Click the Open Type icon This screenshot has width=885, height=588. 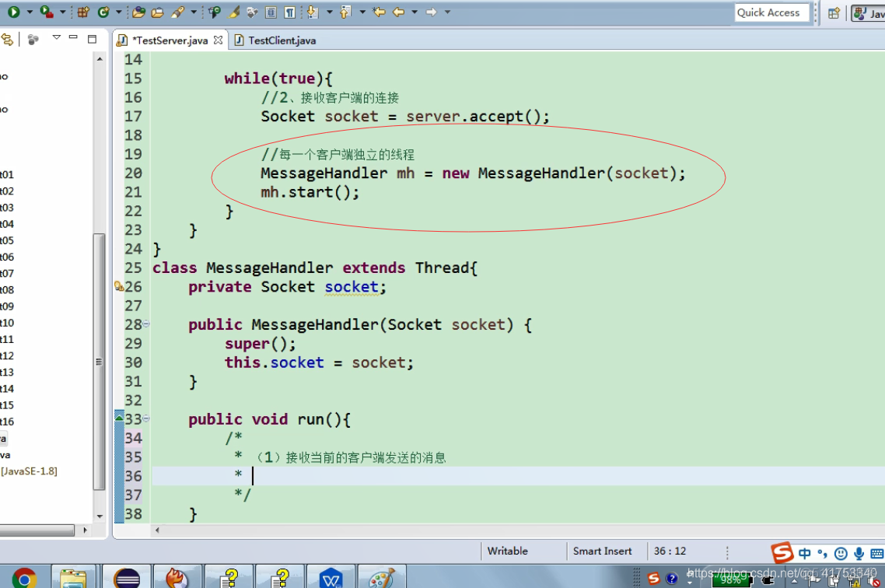139,12
